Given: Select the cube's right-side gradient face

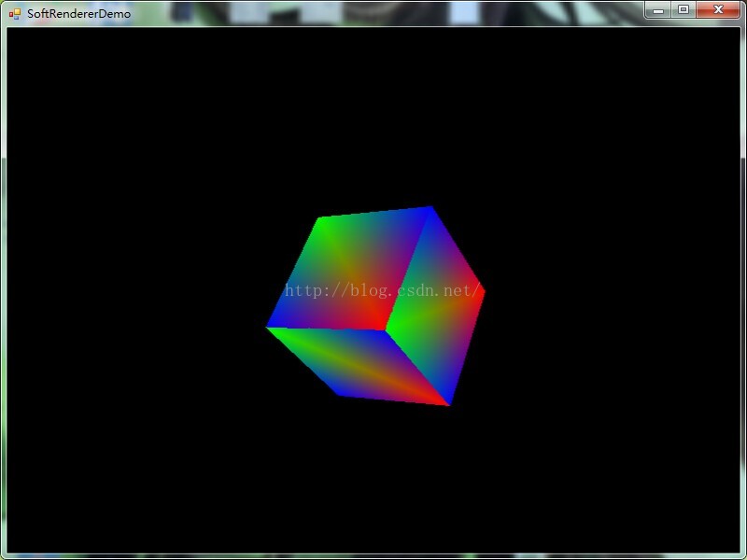Looking at the screenshot, I should coord(436,305).
